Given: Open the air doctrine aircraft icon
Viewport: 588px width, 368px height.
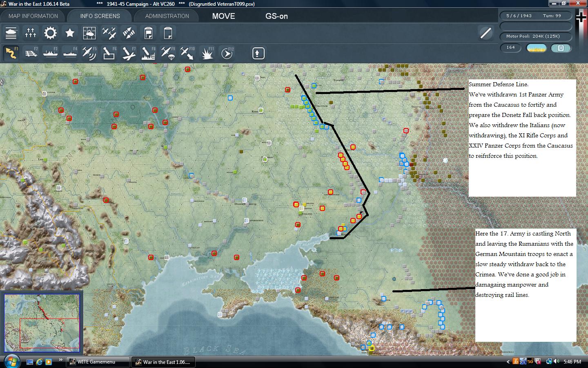Looking at the screenshot, I should 109,33.
